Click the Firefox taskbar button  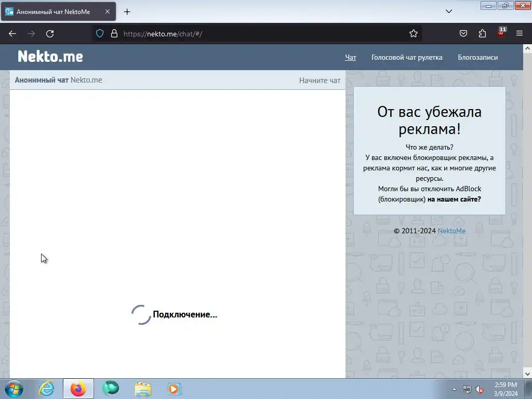point(78,389)
